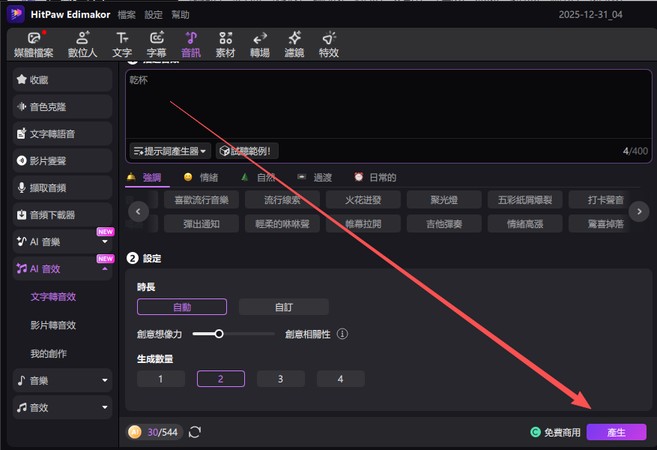Open 擷取音頻 extract audio
657x450 pixels.
[62, 188]
